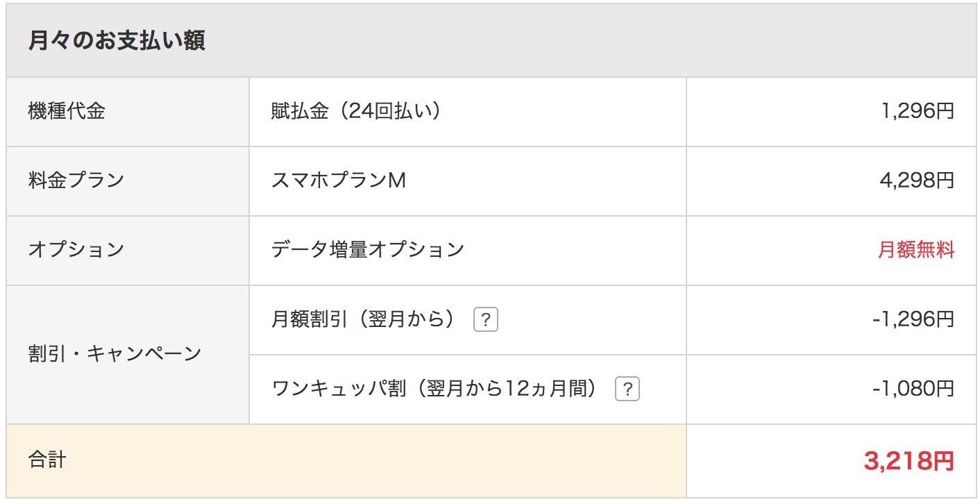Image resolution: width=980 pixels, height=504 pixels.
Task: Select the オプション row label
Action: (76, 250)
